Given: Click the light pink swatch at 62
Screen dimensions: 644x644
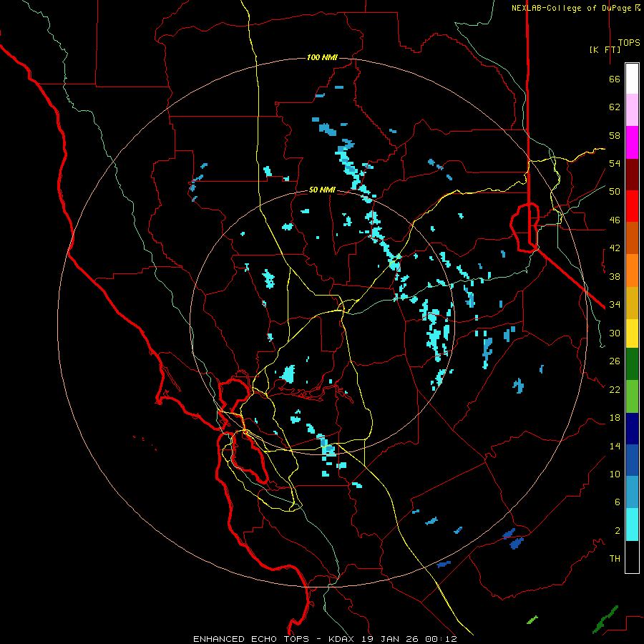Looking at the screenshot, I should 632,109.
